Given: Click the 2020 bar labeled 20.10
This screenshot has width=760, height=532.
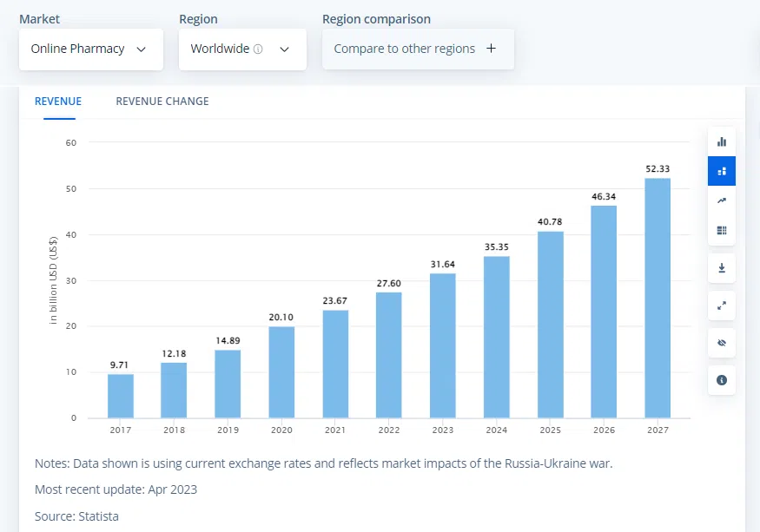Looking at the screenshot, I should tap(281, 371).
